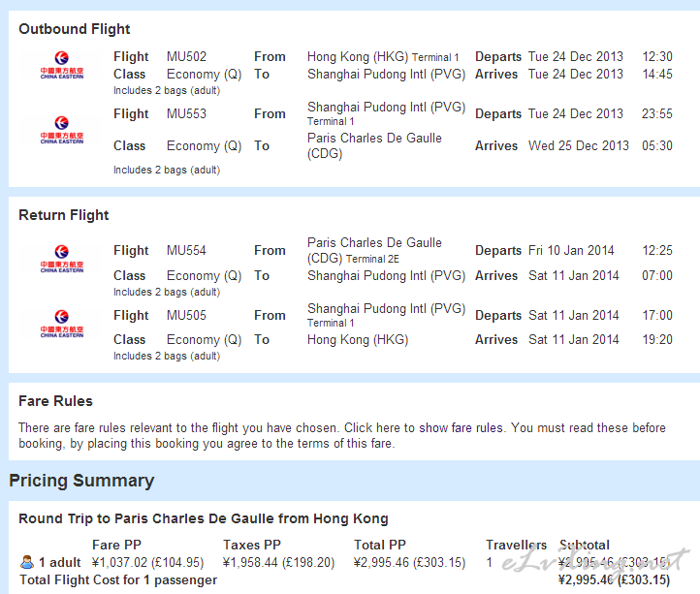Image resolution: width=700 pixels, height=594 pixels.
Task: Click the Pricing Summary heading
Action: [81, 481]
